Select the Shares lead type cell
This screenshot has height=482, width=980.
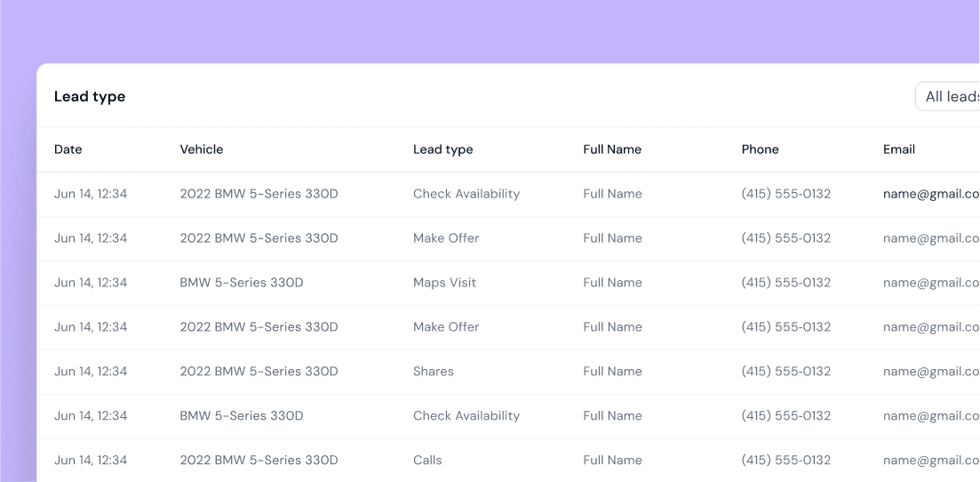(x=434, y=372)
